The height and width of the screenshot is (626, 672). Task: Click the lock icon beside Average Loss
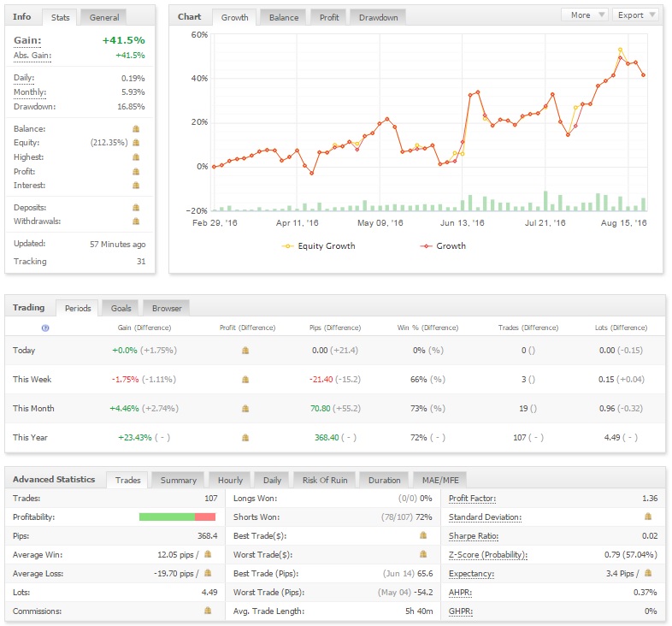point(208,573)
